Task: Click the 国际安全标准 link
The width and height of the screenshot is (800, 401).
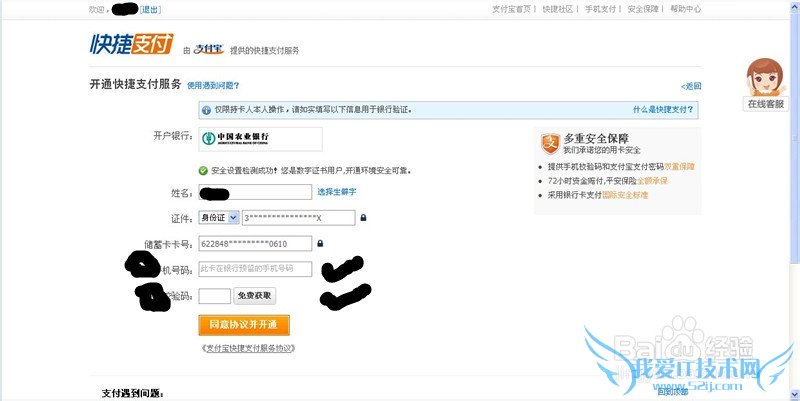Action: click(x=625, y=195)
